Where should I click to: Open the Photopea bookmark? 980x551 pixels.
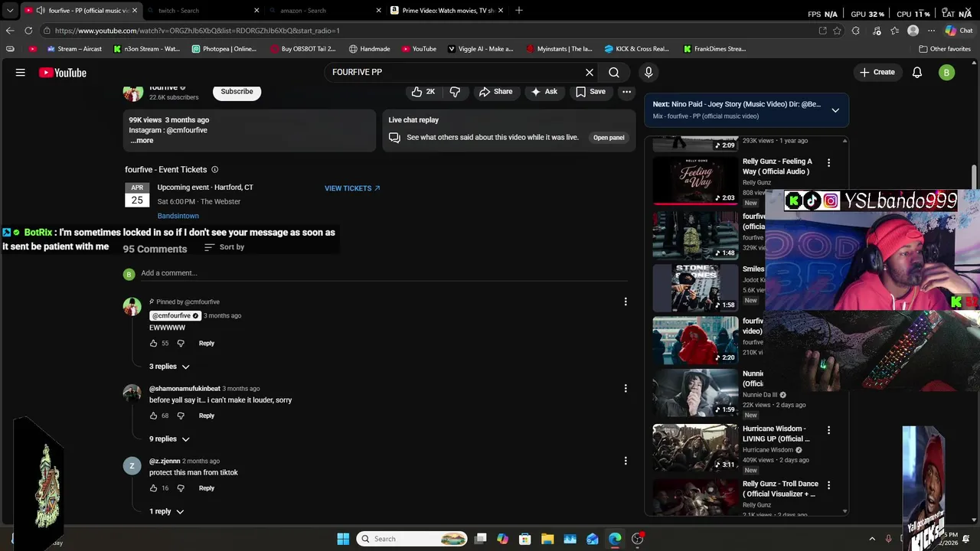(224, 49)
